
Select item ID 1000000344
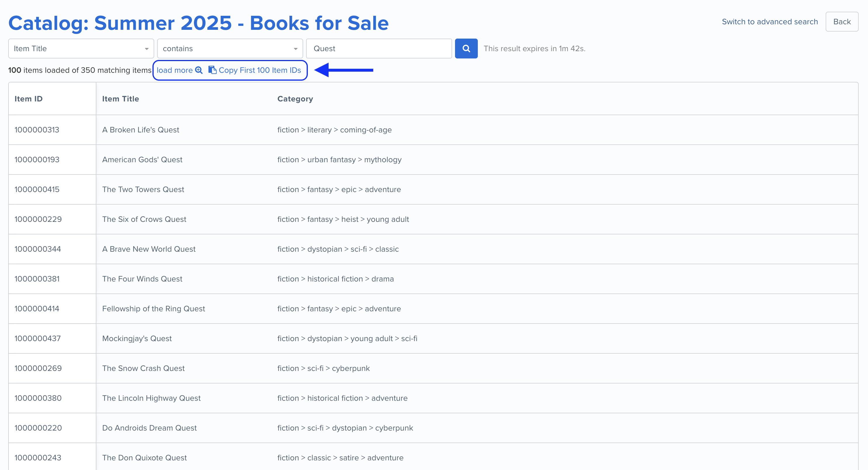tap(38, 249)
